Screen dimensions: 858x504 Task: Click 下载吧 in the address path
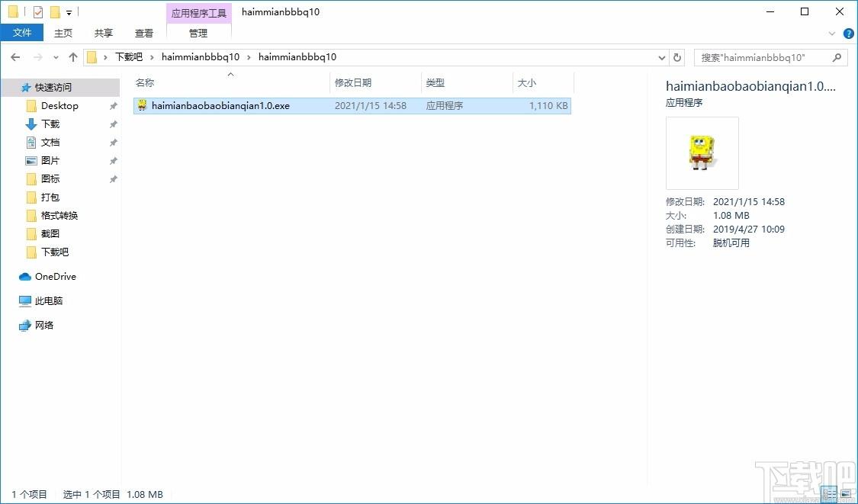coord(129,57)
